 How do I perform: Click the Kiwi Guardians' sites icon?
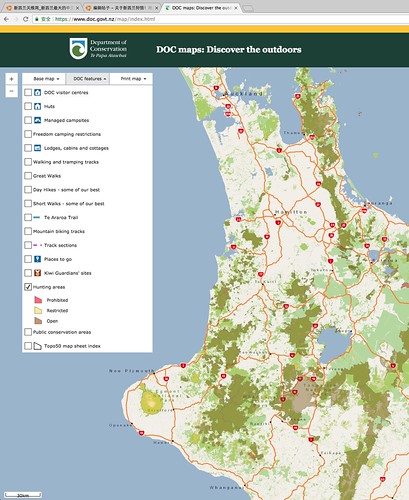coord(38,273)
